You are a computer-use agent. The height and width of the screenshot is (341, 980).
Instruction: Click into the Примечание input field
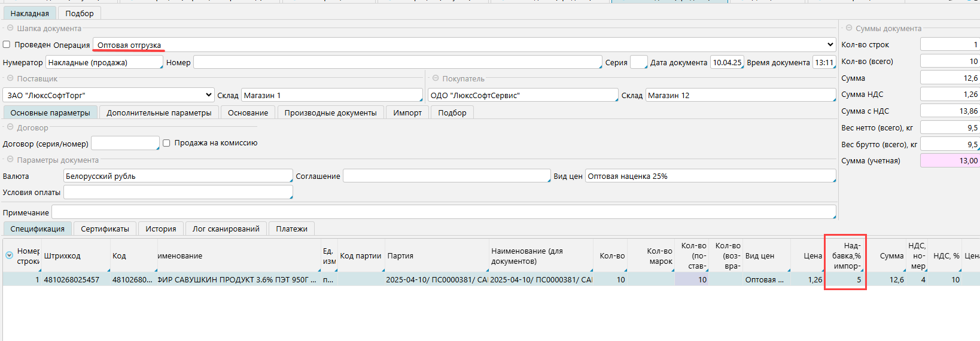(443, 212)
